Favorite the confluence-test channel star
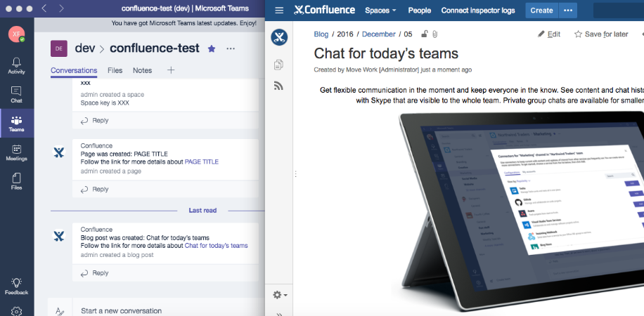The height and width of the screenshot is (316, 644). coord(212,49)
